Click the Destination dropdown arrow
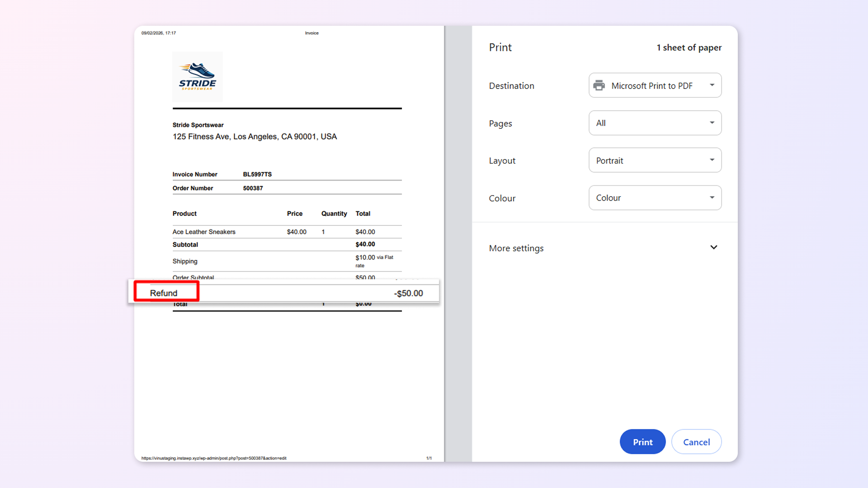This screenshot has width=868, height=488. (712, 85)
